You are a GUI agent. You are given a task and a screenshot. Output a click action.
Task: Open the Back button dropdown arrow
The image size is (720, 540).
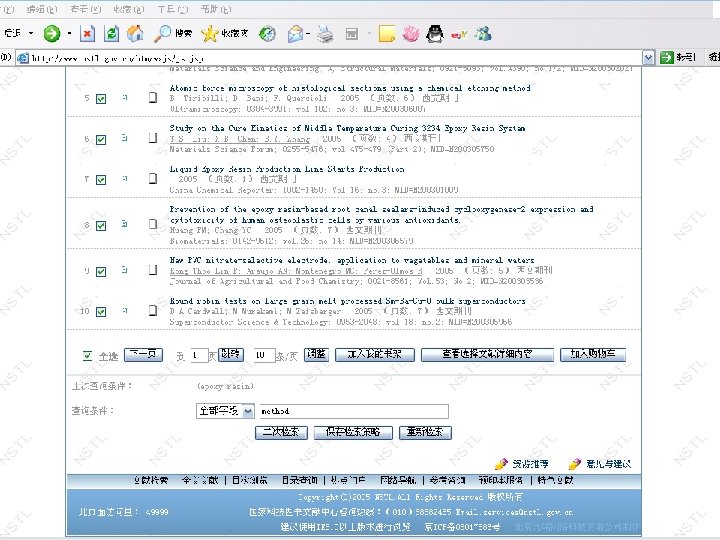tap(31, 33)
